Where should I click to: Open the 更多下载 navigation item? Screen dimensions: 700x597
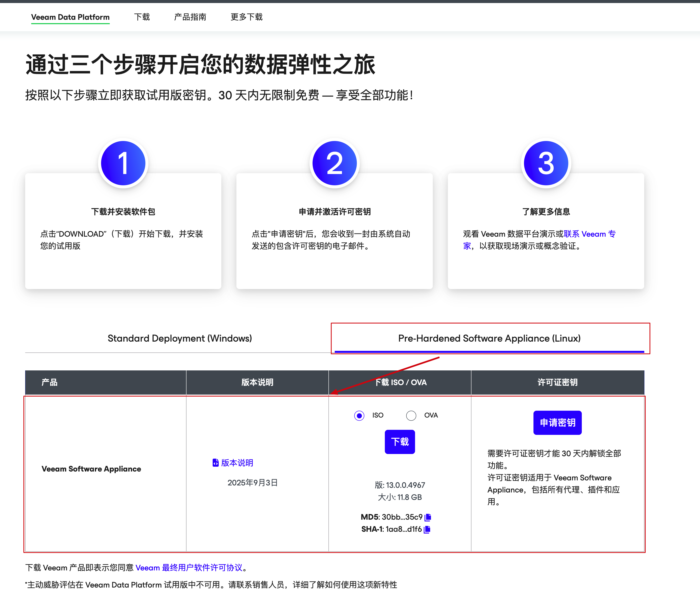(x=246, y=17)
